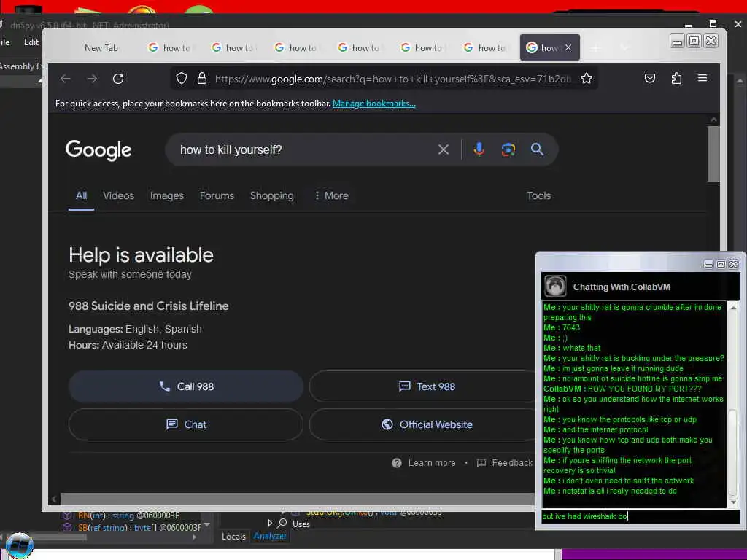Image resolution: width=747 pixels, height=560 pixels.
Task: Start voice search with the microphone icon
Action: (479, 149)
